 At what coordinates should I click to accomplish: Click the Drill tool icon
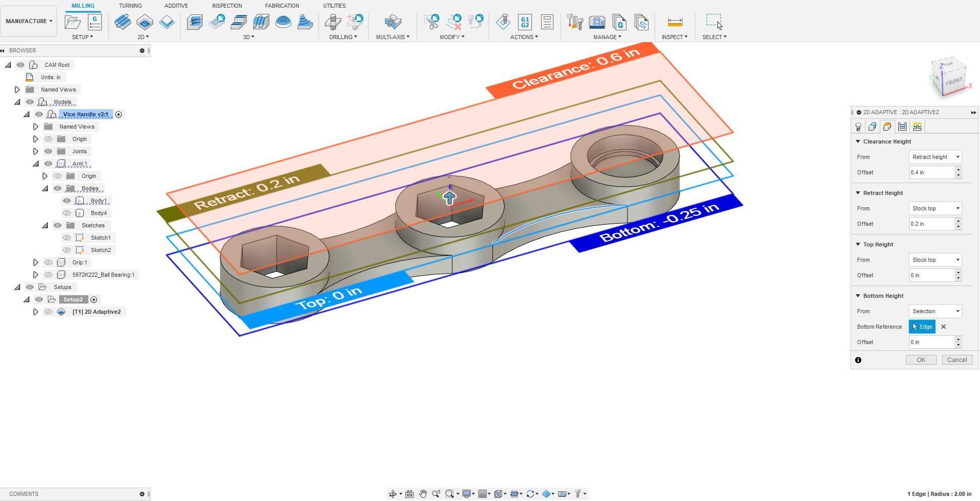[x=333, y=22]
